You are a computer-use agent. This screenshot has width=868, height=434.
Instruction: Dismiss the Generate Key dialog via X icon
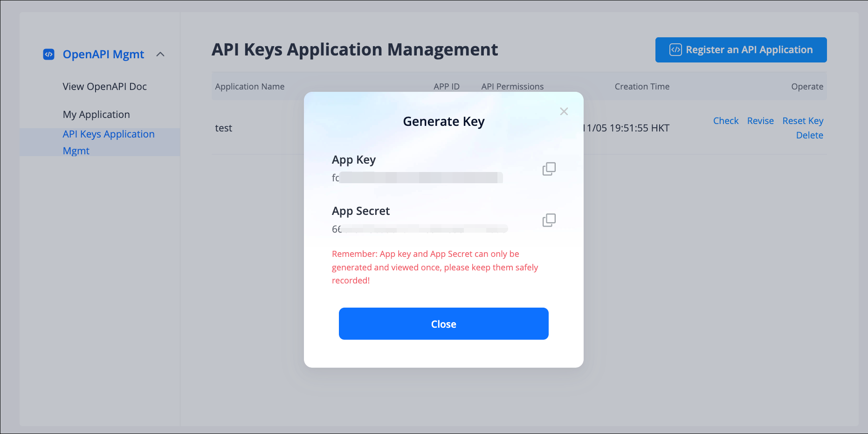click(x=564, y=111)
